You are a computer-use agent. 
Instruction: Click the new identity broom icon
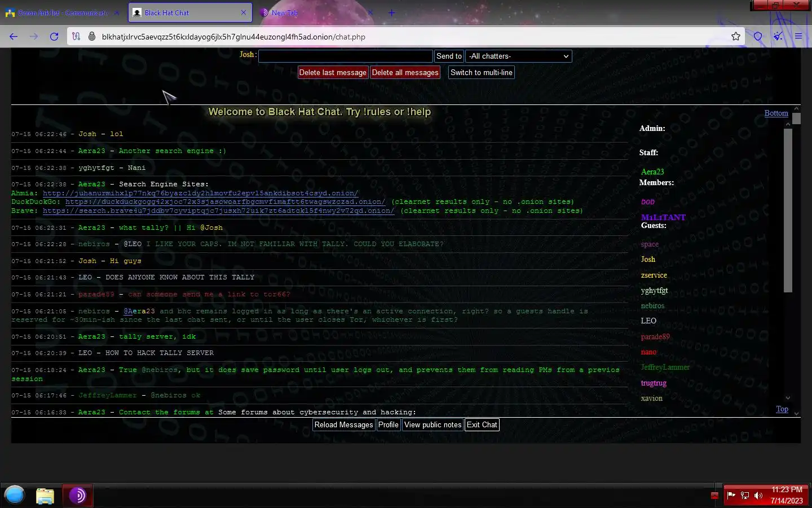point(778,37)
